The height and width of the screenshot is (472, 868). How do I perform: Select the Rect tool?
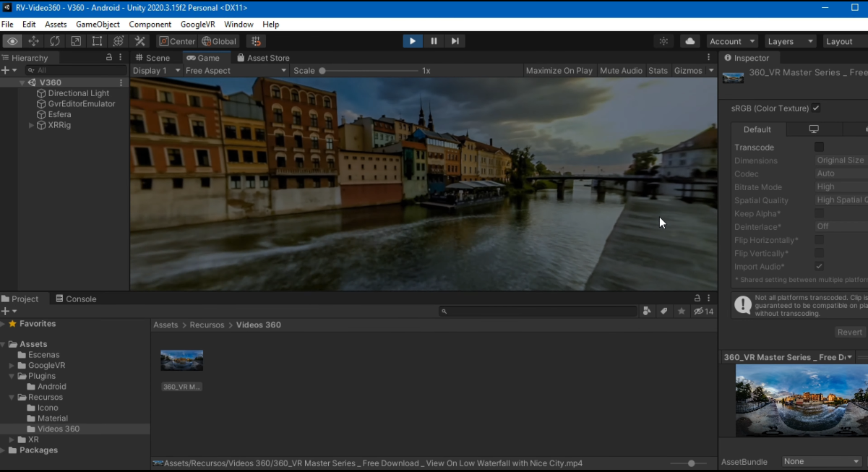tap(97, 41)
